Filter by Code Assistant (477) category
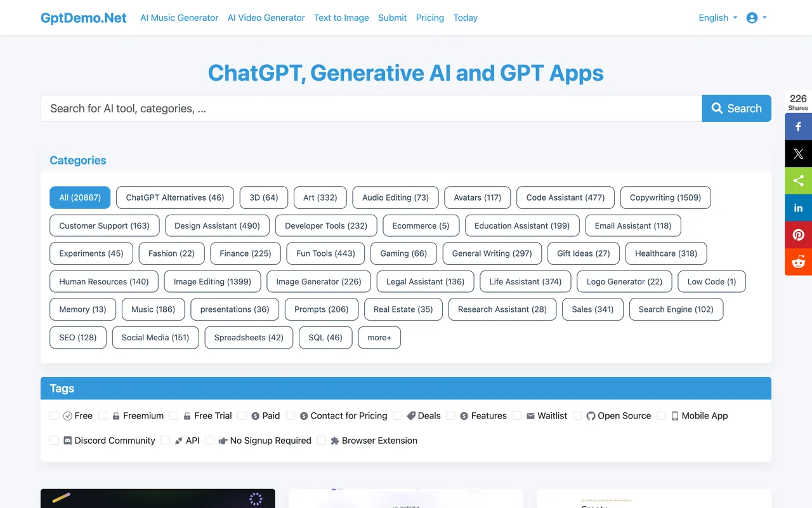This screenshot has height=508, width=812. coord(566,197)
